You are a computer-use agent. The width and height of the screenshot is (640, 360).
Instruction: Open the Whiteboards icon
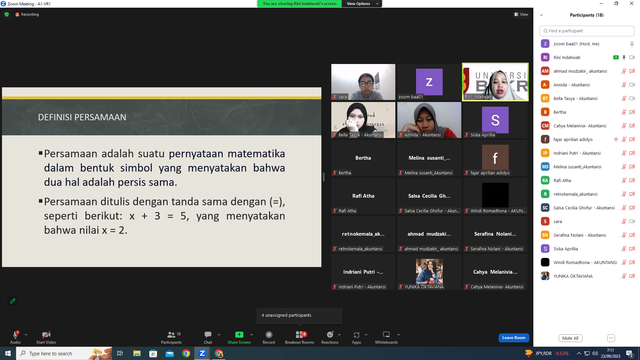pyautogui.click(x=386, y=335)
